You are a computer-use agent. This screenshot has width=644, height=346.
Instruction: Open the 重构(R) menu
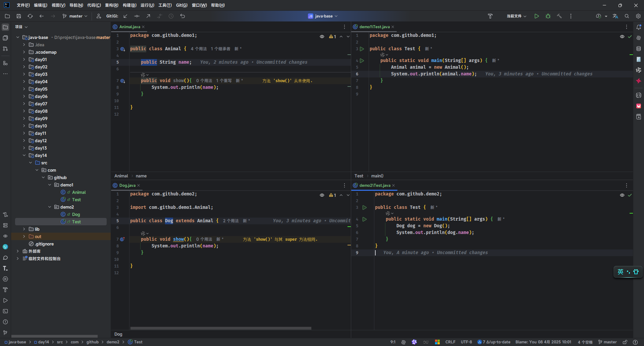coord(111,5)
